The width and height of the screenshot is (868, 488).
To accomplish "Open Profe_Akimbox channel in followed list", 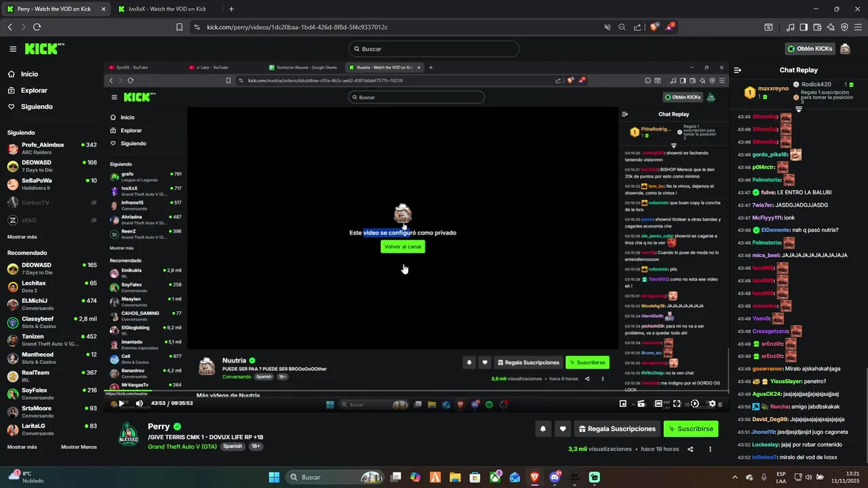I will coord(52,148).
